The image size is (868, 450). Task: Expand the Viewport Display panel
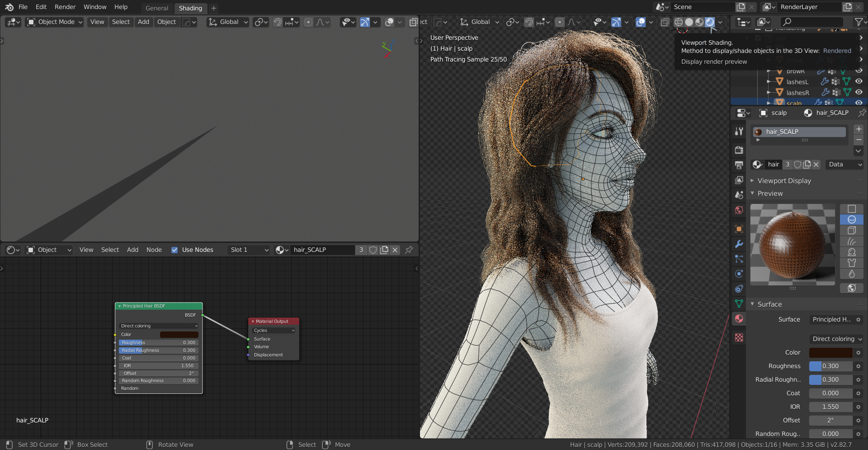pos(784,181)
